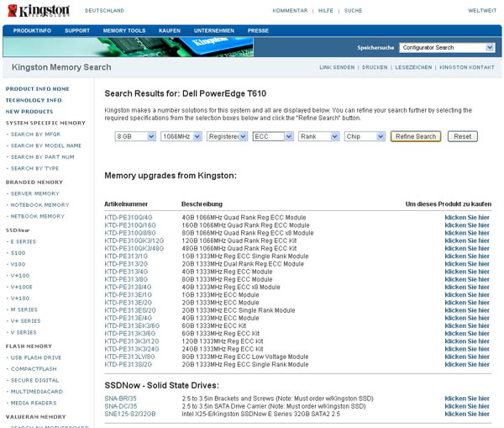
Task: Open the 8 GB capacity dropdown
Action: [x=135, y=136]
